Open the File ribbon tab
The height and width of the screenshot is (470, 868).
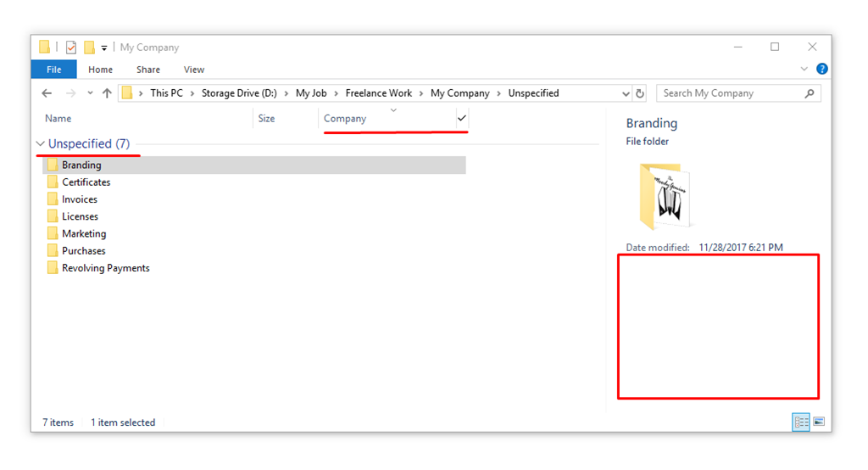click(53, 70)
